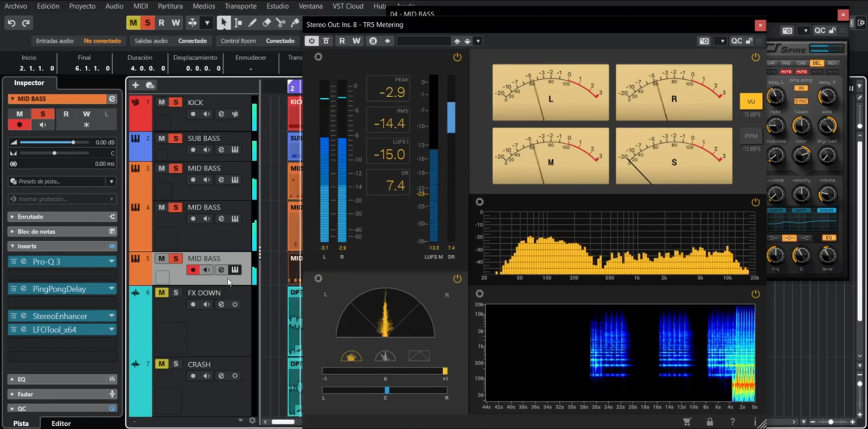Open channel editor for KICK track

tap(221, 114)
